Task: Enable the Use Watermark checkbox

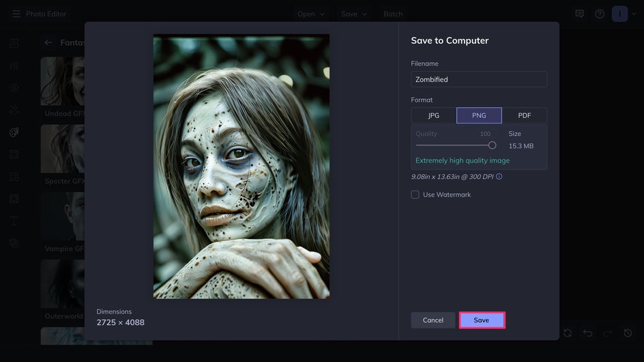Action: point(415,195)
